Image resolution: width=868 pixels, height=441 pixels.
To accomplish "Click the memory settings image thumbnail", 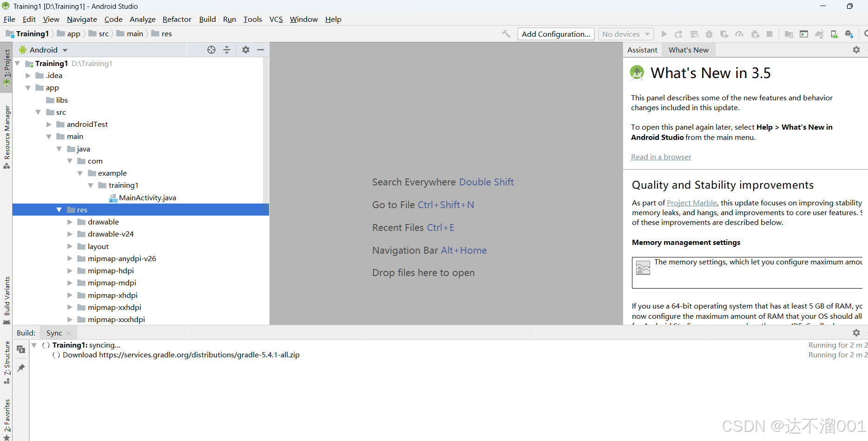I will click(643, 268).
